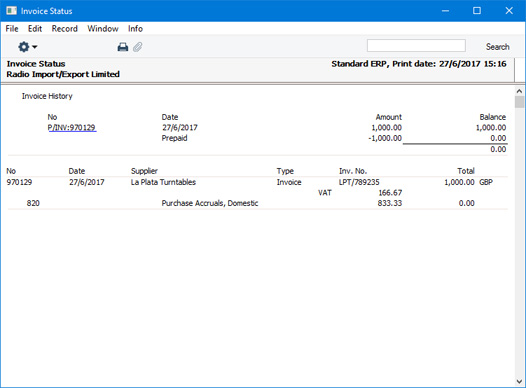Click the Type value Invoice
The width and height of the screenshot is (526, 388).
click(x=289, y=182)
